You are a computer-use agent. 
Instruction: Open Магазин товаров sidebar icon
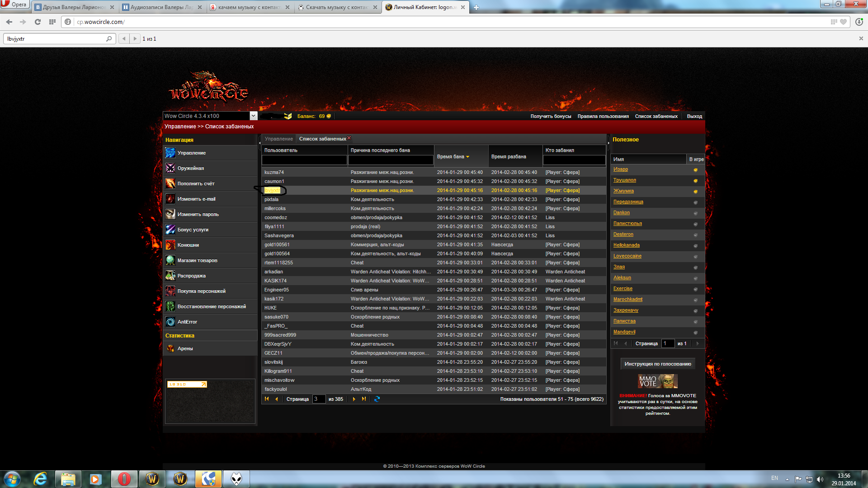[170, 260]
